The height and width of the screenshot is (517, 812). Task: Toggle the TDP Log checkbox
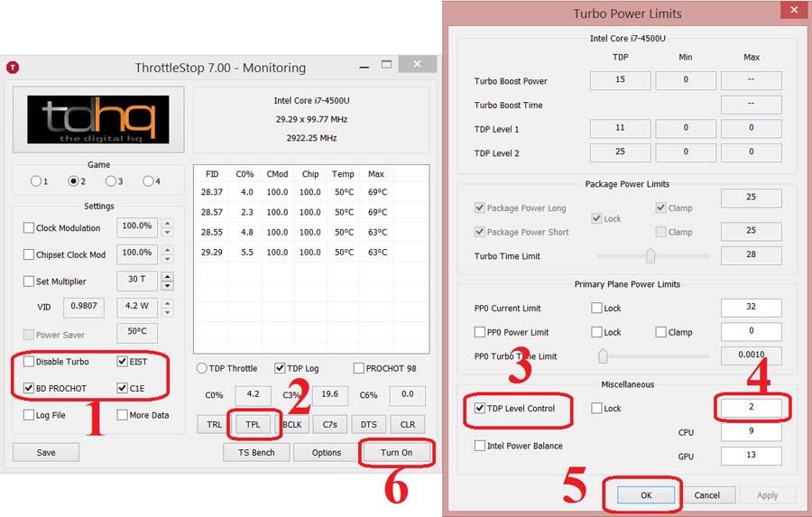pyautogui.click(x=280, y=368)
